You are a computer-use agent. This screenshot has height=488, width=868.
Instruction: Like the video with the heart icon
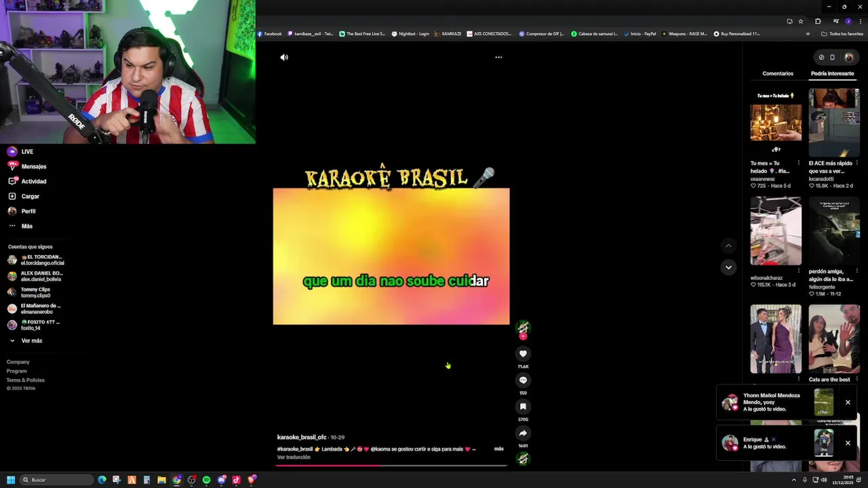[523, 354]
